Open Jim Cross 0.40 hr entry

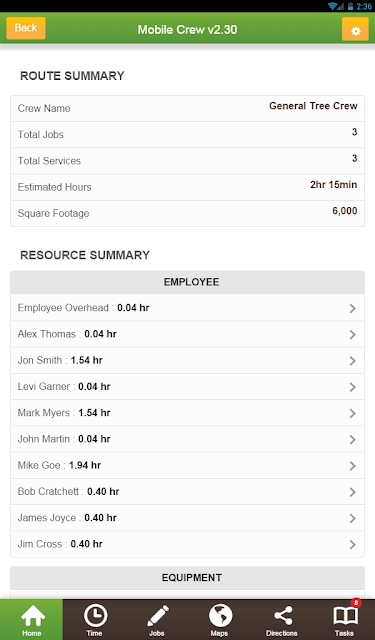point(187,544)
